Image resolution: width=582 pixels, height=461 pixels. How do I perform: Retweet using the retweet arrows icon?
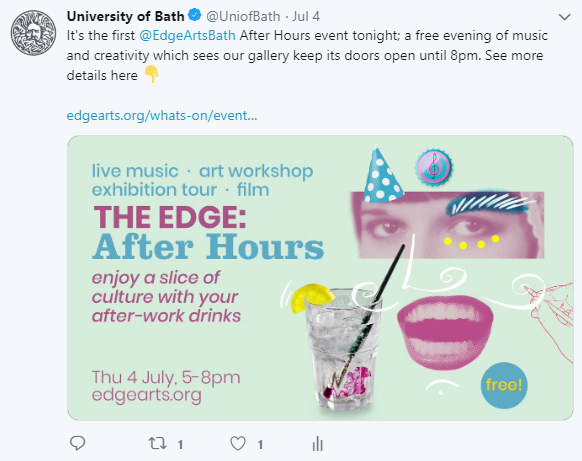[157, 443]
